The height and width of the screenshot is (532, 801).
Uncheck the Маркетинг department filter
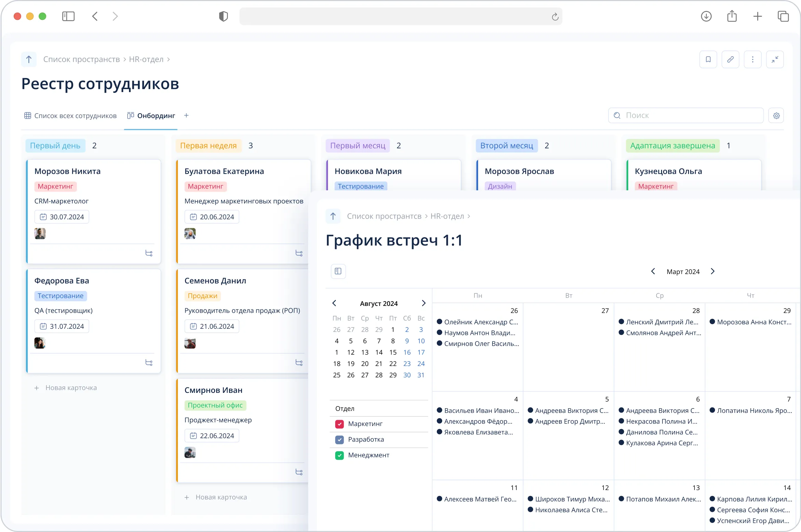point(340,424)
